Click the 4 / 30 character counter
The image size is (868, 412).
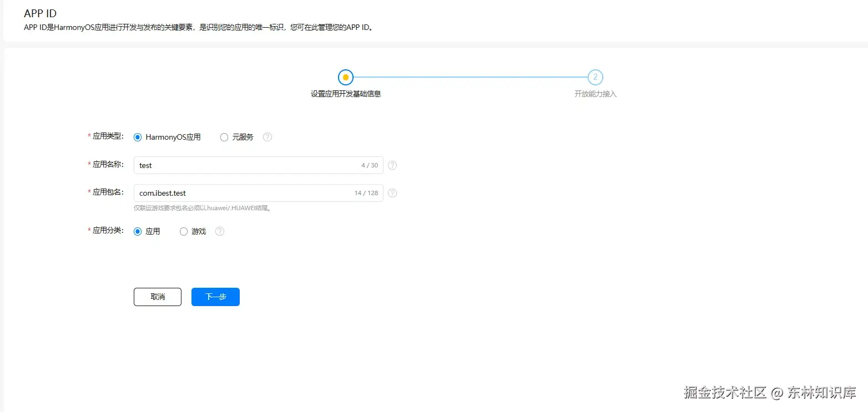(x=370, y=165)
